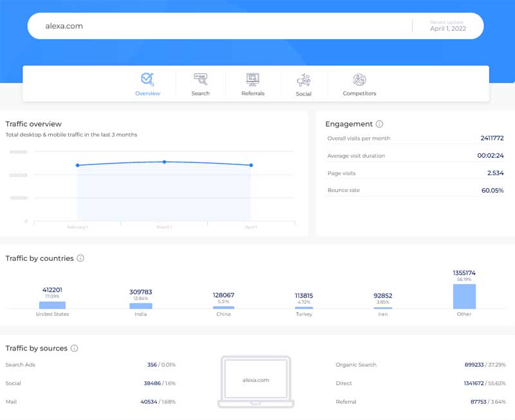The image size is (515, 420).
Task: Click the Other countries traffic bar
Action: click(464, 296)
